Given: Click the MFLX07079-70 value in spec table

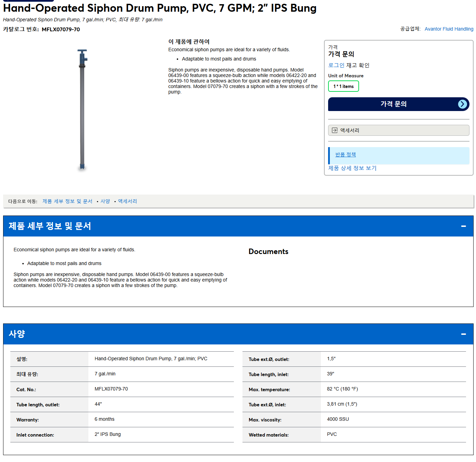Looking at the screenshot, I should [111, 389].
